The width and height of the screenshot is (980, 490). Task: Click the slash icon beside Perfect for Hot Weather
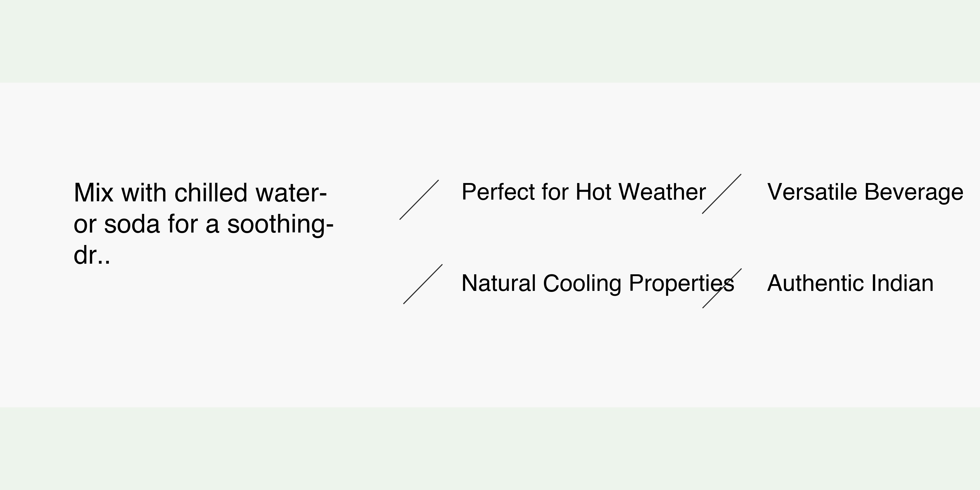point(419,200)
